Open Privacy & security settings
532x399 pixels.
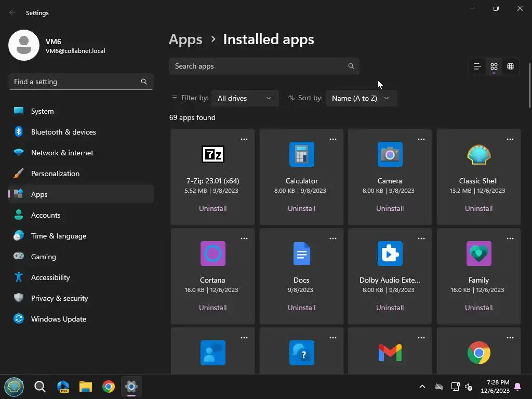point(81,298)
